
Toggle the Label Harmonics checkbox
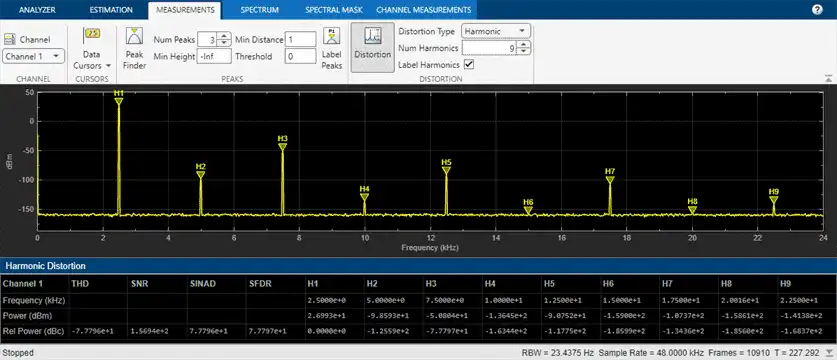click(x=469, y=65)
